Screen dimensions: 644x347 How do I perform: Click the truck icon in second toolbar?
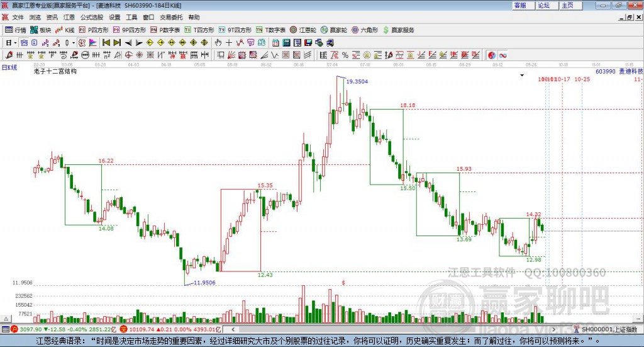pyautogui.click(x=330, y=43)
